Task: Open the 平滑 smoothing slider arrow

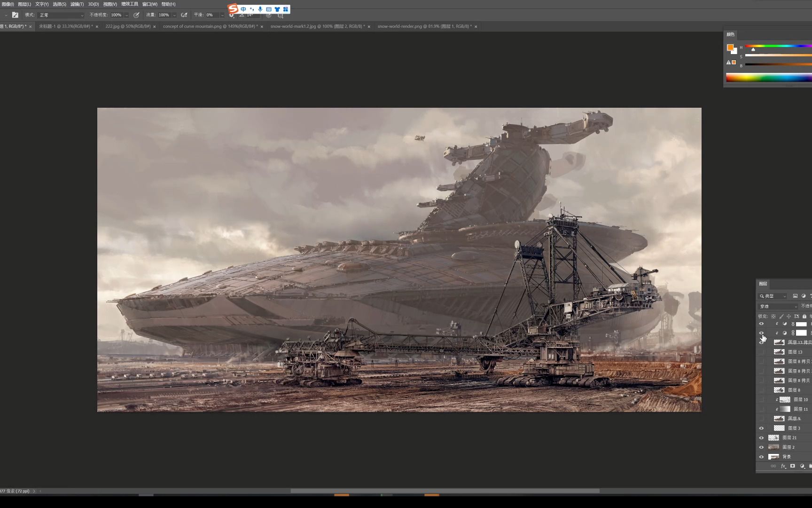Action: pos(222,15)
